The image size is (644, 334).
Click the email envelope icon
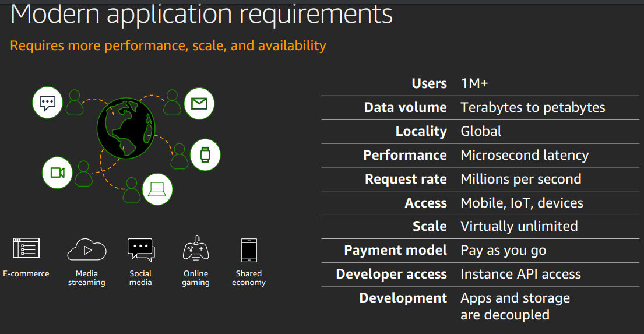199,104
